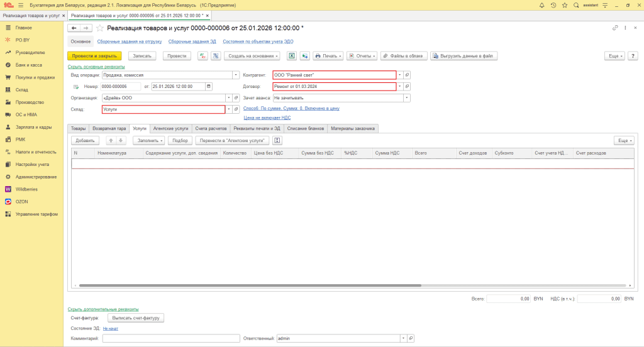Viewport: 644px width, 347px height.
Task: Click the Провести и закрыть button
Action: [x=94, y=56]
